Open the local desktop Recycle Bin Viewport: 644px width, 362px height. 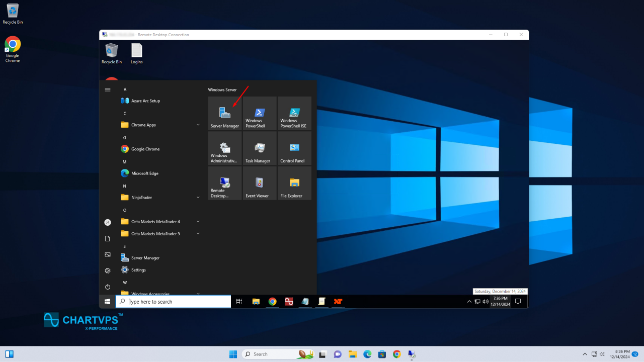tap(13, 14)
